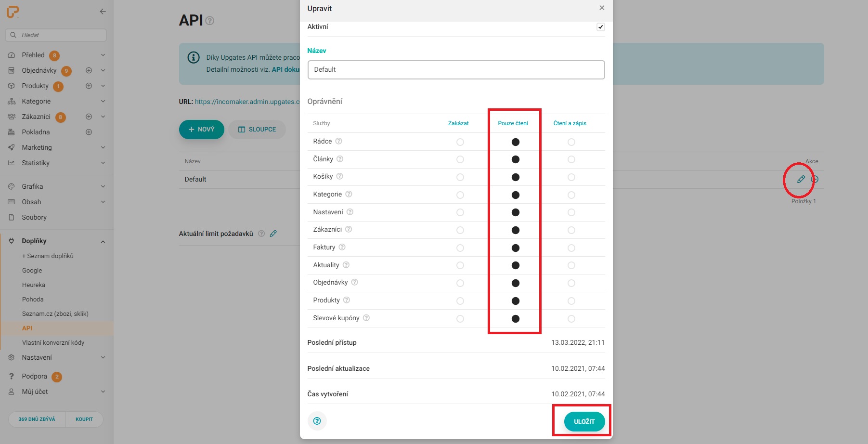Set Rádce permission to Zakázat
The width and height of the screenshot is (868, 444).
coord(460,142)
